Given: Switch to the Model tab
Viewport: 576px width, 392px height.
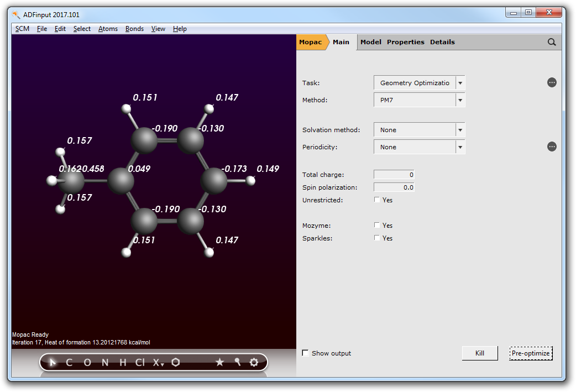Looking at the screenshot, I should 371,42.
